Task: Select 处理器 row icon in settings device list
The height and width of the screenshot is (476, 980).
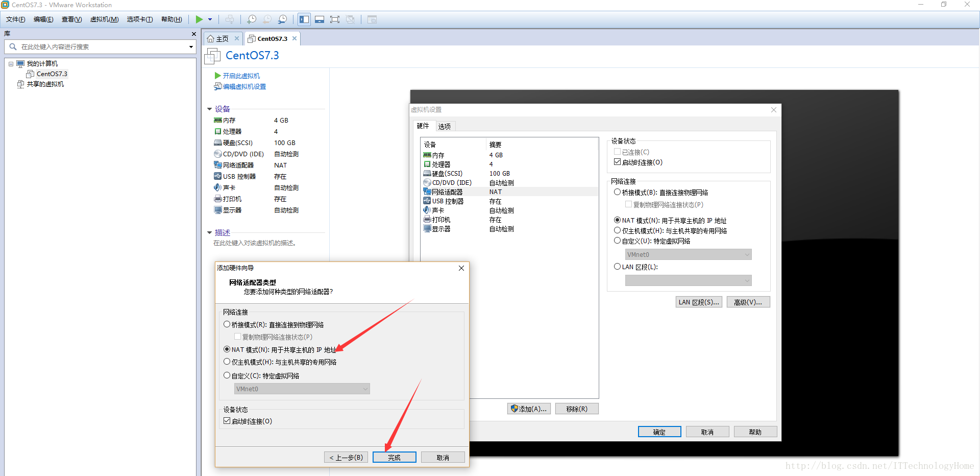Action: pyautogui.click(x=427, y=164)
